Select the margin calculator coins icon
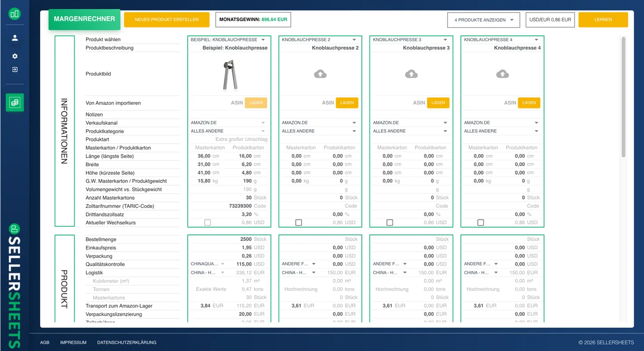 (x=15, y=103)
